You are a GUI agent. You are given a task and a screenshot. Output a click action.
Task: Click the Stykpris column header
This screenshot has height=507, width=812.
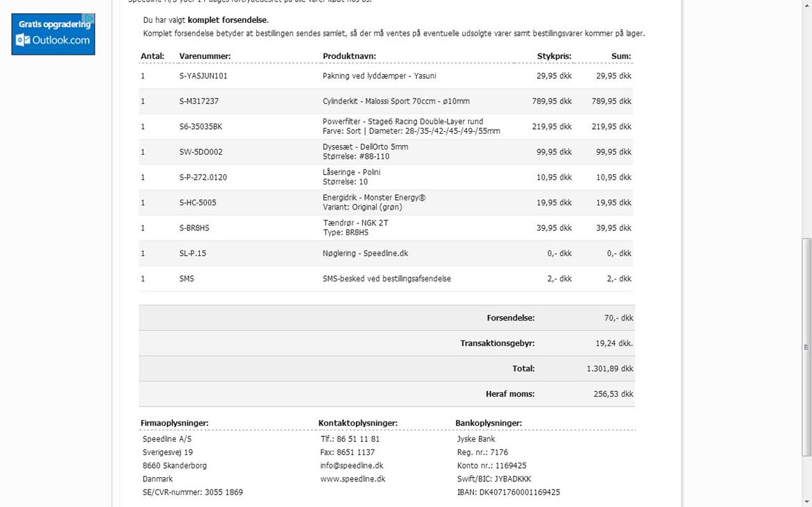tap(554, 56)
